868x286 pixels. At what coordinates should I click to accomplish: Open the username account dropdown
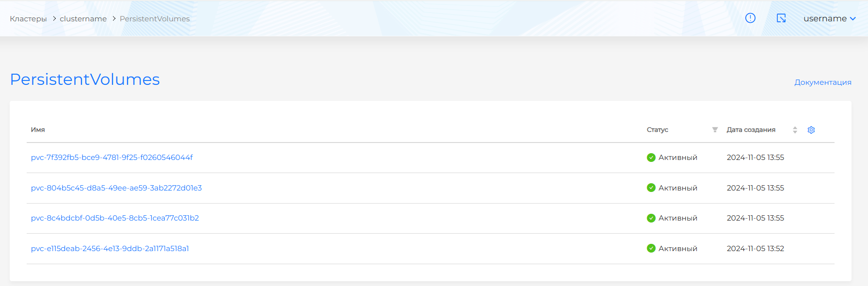[829, 18]
